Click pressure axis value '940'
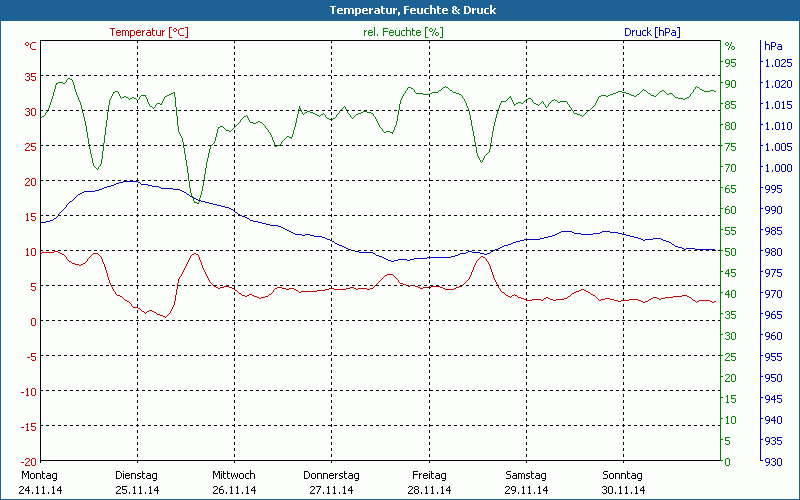Viewport: 800px width, 500px height. tap(773, 420)
